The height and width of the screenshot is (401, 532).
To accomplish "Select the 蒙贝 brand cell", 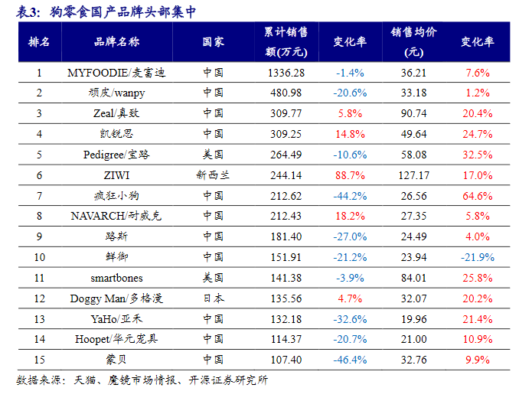I will pos(116,360).
